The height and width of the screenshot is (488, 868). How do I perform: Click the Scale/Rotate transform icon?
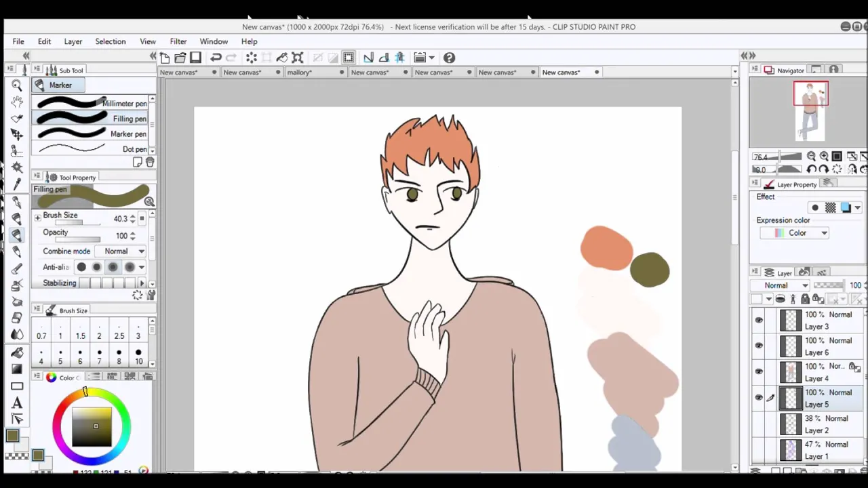297,58
